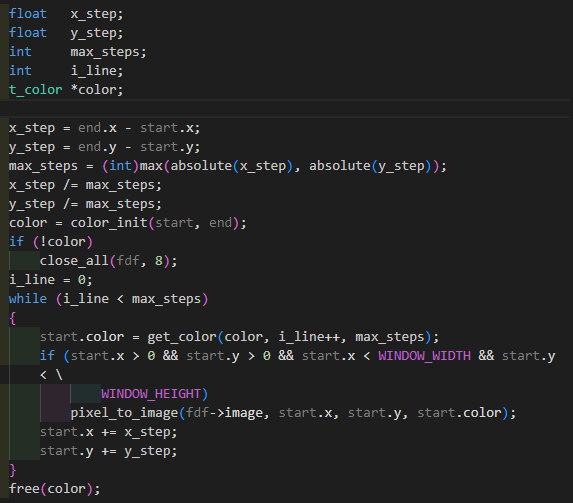
Task: Click the 'float' keyword before y_step declaration
Action: pyautogui.click(x=28, y=33)
